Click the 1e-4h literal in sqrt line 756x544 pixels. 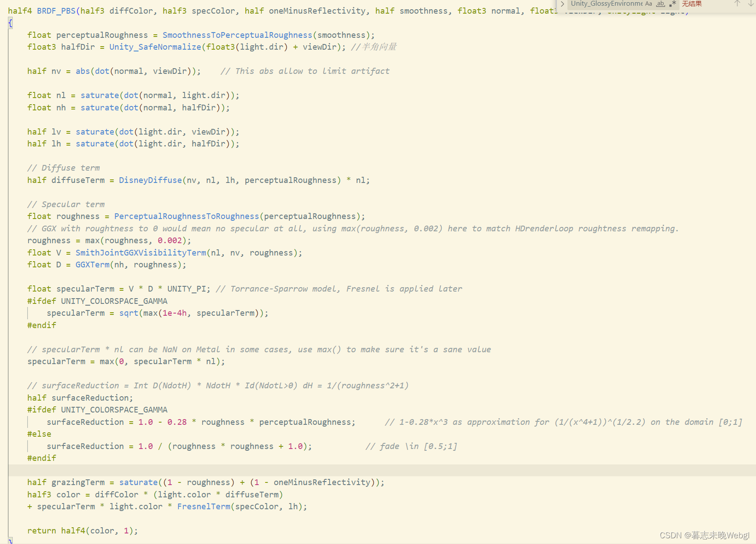coord(174,313)
